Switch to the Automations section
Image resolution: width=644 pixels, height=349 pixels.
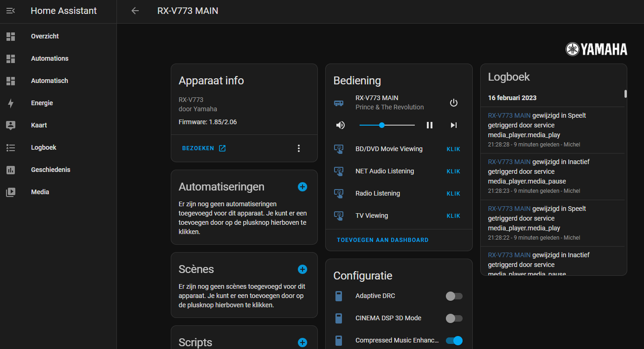click(x=50, y=58)
